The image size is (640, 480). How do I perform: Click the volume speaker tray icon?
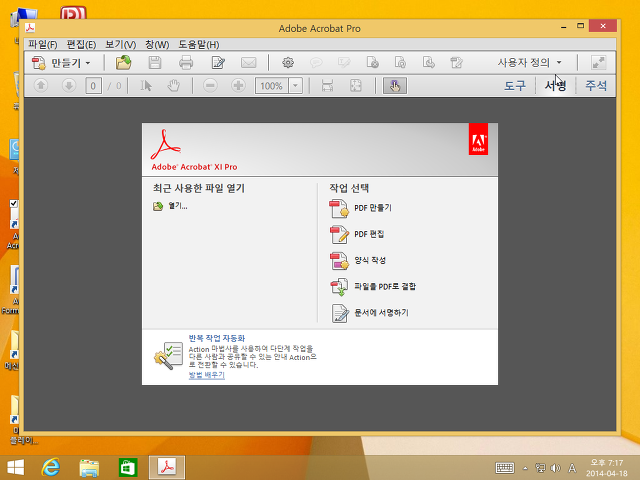555,468
